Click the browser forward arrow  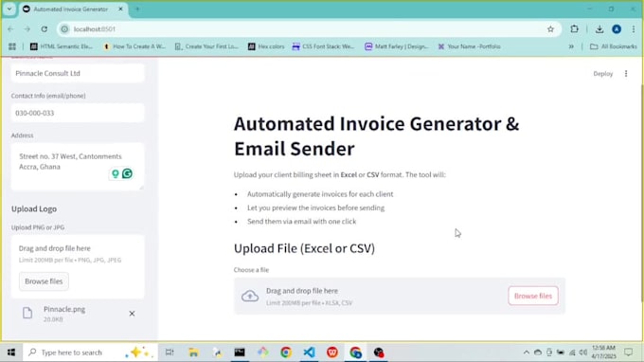tap(27, 29)
